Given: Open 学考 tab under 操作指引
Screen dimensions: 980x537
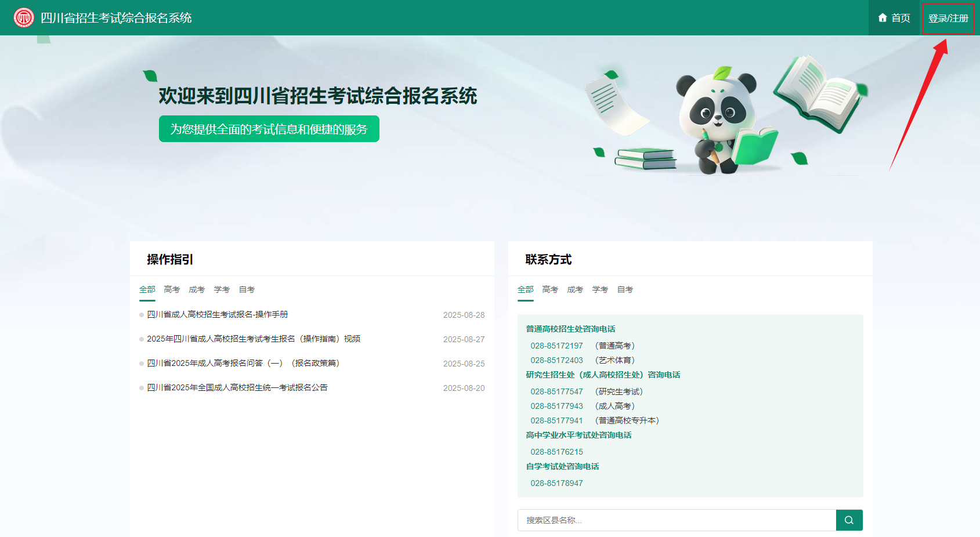Looking at the screenshot, I should [x=222, y=289].
